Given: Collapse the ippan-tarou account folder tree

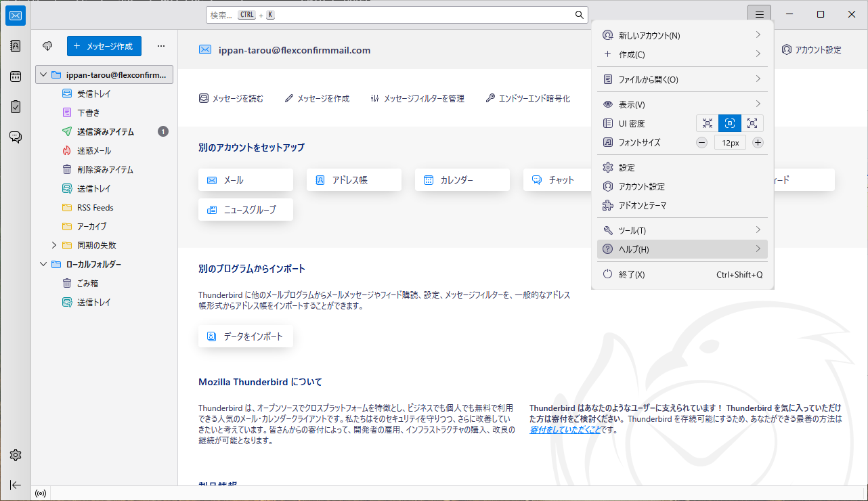Looking at the screenshot, I should coord(43,75).
